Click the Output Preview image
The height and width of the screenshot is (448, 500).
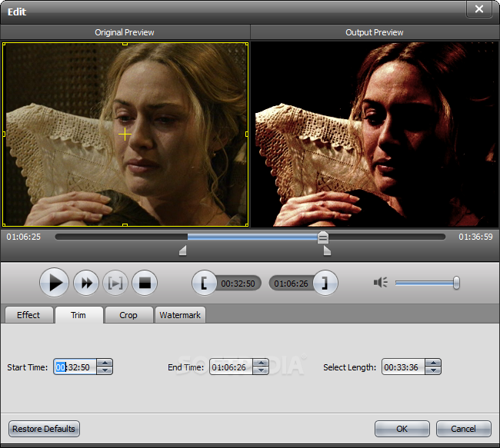pyautogui.click(x=375, y=134)
